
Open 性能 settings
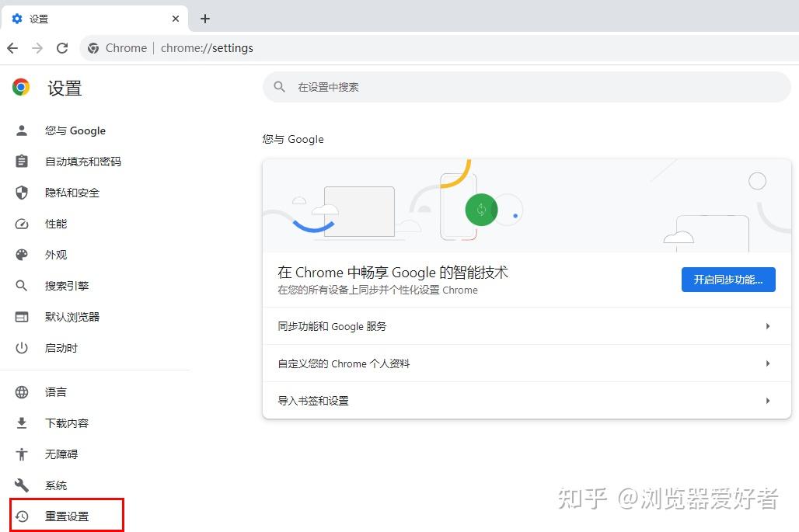click(x=56, y=224)
